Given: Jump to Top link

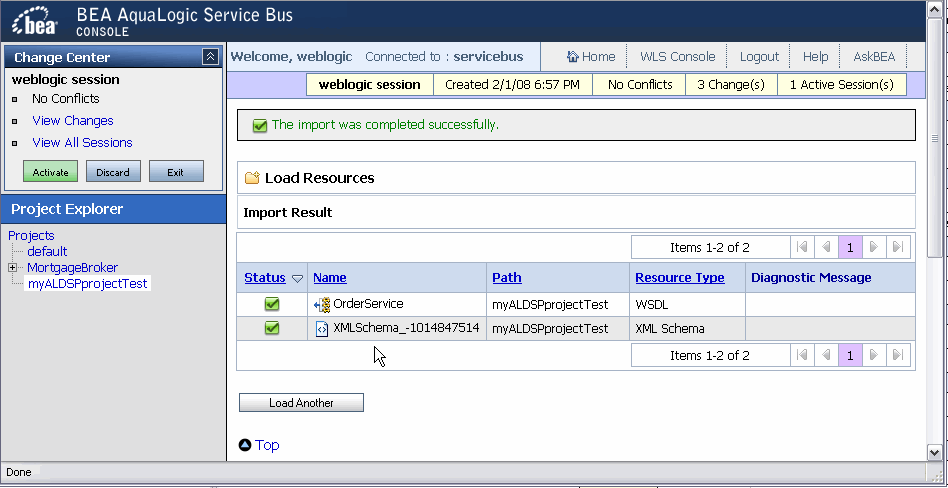Looking at the screenshot, I should coord(267,445).
